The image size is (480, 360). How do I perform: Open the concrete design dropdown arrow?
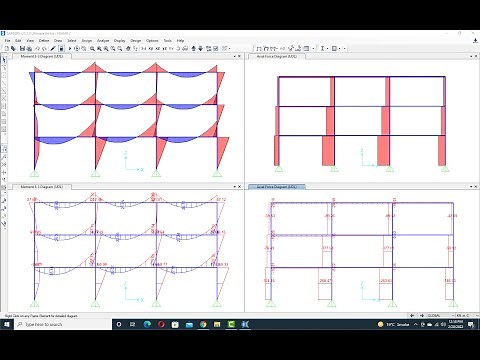pos(339,48)
